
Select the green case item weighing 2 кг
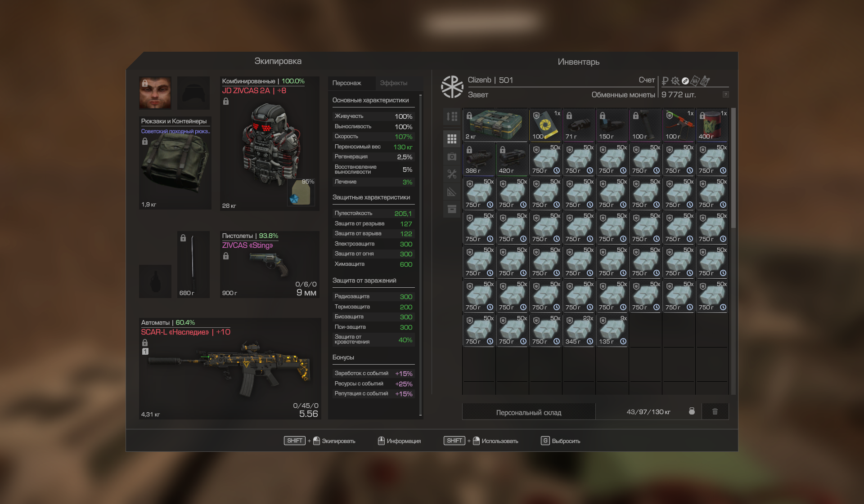pyautogui.click(x=495, y=125)
